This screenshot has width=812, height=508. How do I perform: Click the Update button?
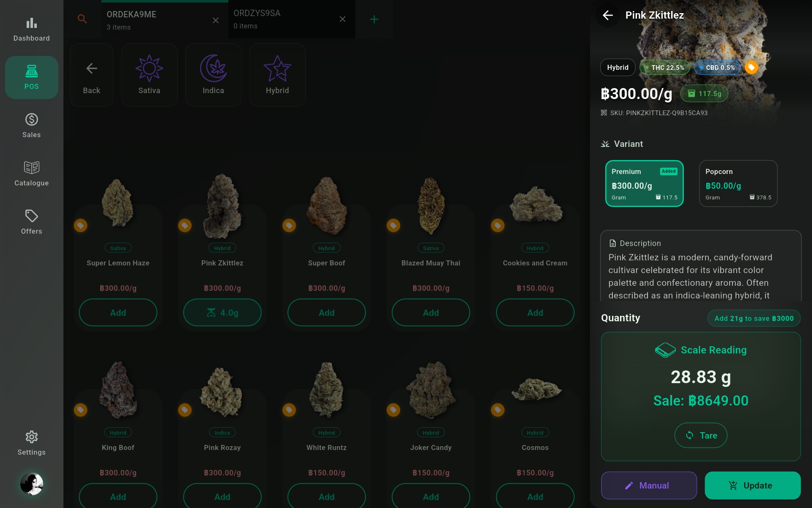pos(752,485)
